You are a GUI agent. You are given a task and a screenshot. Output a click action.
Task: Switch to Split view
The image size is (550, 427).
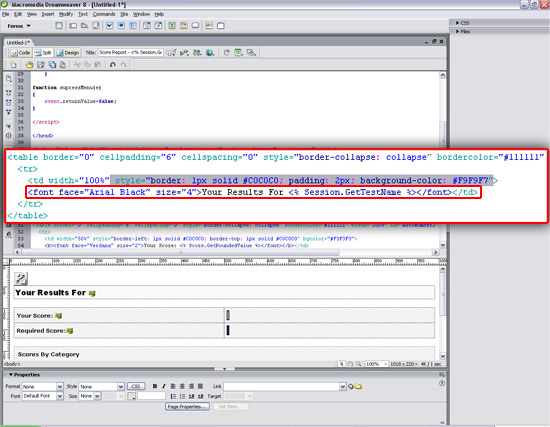coord(43,53)
